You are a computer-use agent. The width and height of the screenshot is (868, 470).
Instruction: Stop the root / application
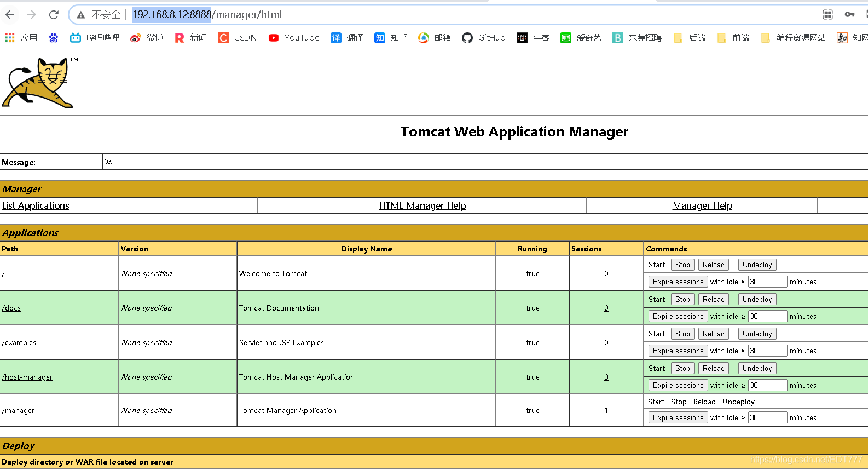coord(682,265)
